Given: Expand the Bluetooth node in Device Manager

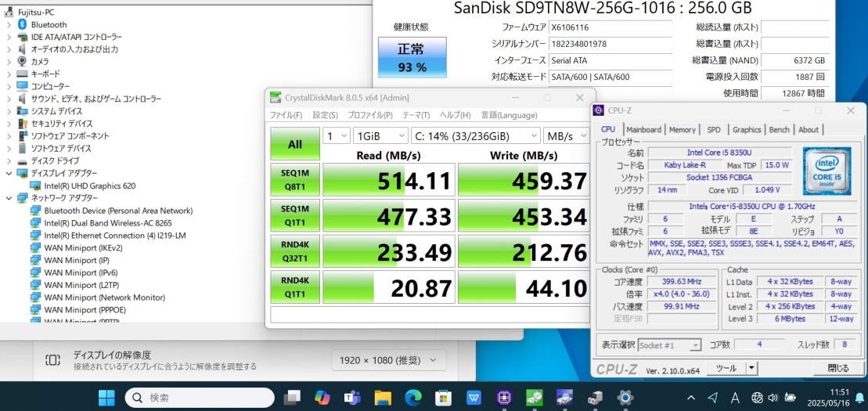Looking at the screenshot, I should 9,24.
